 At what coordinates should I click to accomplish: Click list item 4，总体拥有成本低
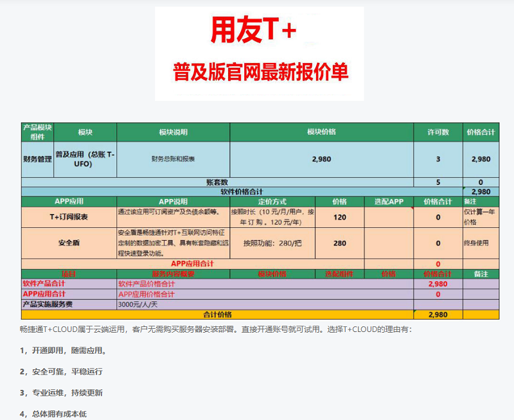pyautogui.click(x=53, y=414)
